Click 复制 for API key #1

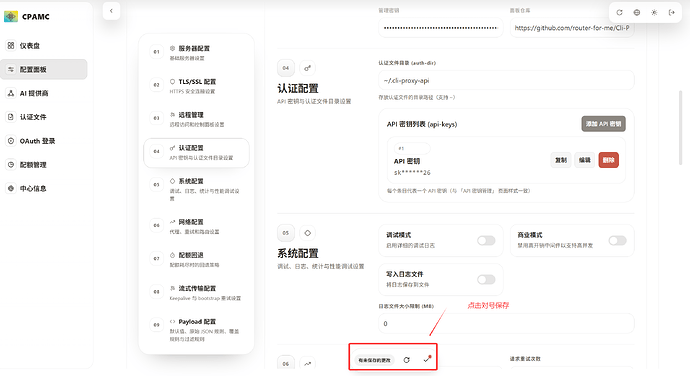(x=561, y=160)
